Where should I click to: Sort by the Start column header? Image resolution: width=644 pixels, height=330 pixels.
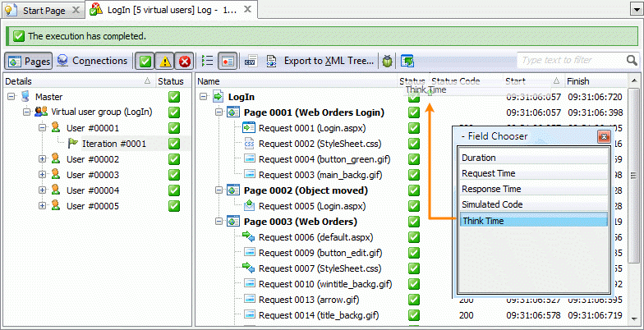coord(532,81)
